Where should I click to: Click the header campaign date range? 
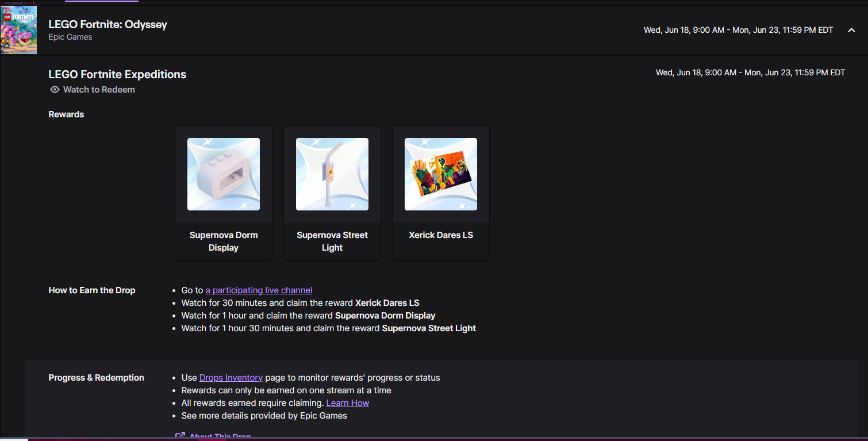click(738, 30)
